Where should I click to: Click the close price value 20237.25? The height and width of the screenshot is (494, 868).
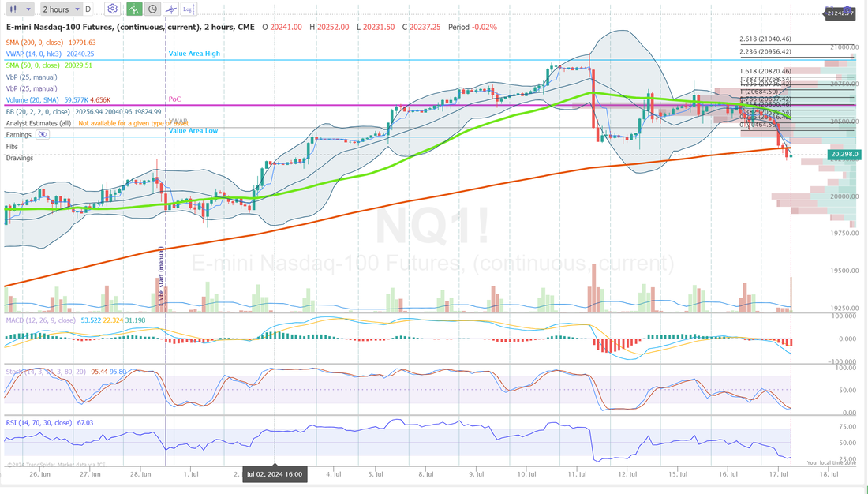(x=425, y=27)
